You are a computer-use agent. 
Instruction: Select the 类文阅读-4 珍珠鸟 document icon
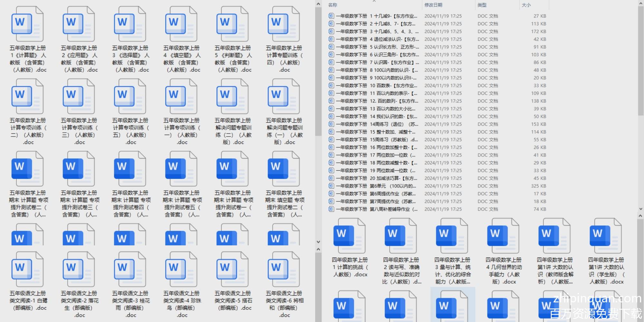[x=181, y=270]
